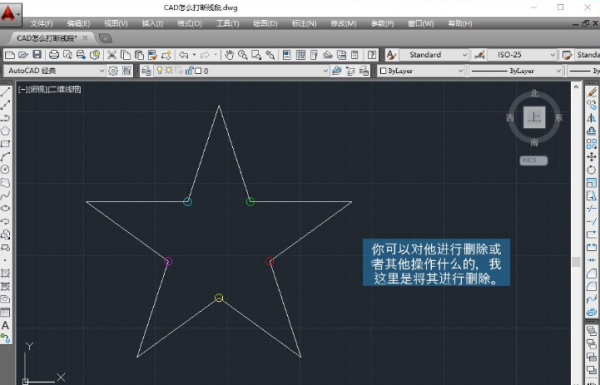Click the color swatch in ByLayer color box

383,71
